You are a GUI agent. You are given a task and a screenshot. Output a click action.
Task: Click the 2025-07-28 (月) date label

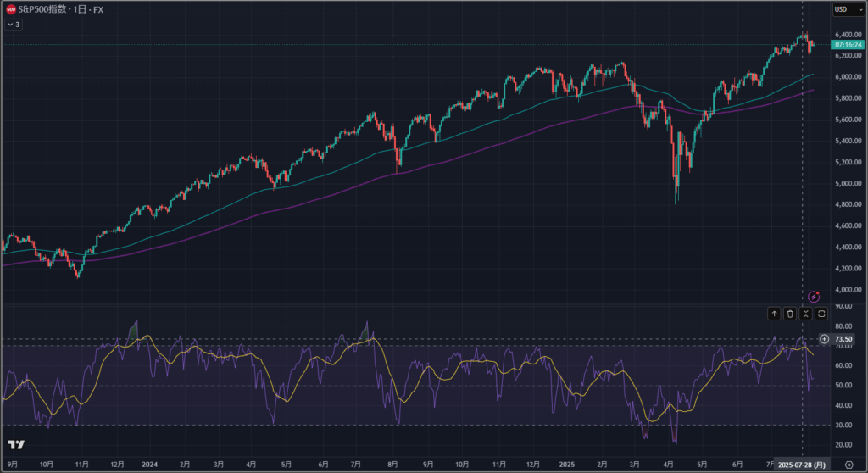pos(802,465)
